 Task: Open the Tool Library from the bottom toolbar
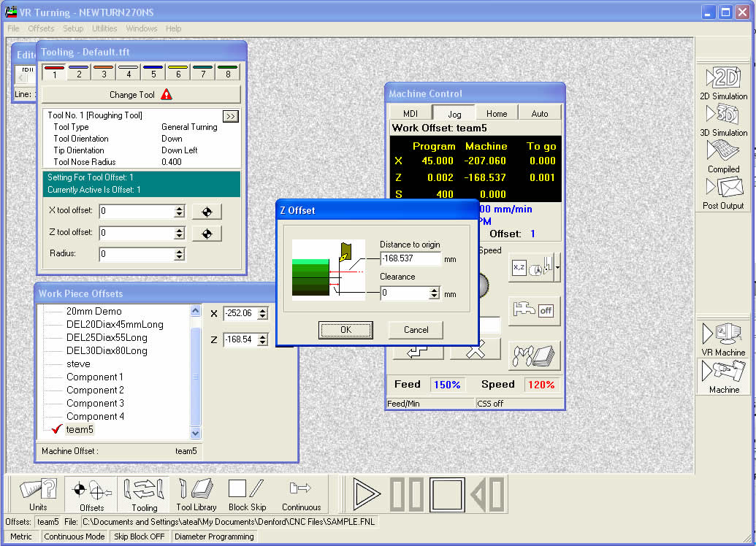pos(196,494)
